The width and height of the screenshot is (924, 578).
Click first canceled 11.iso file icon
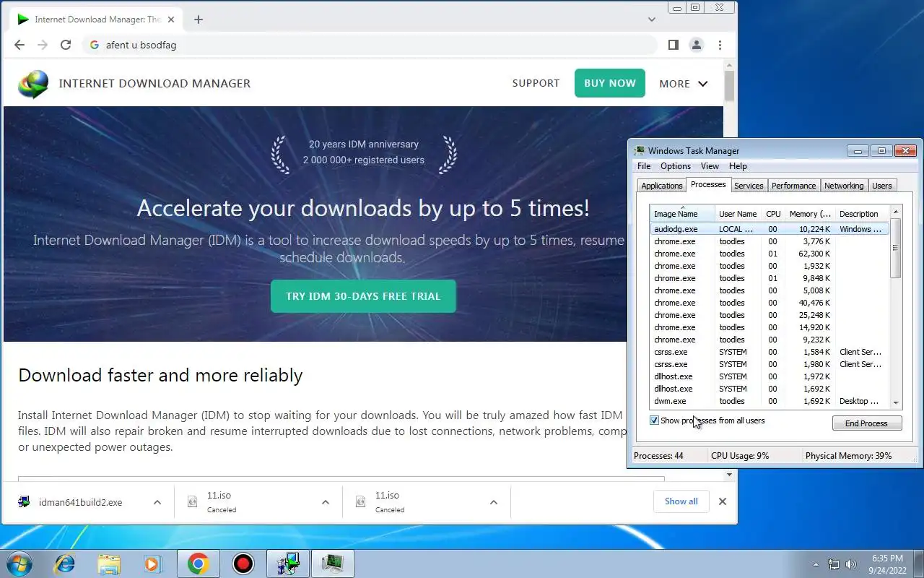click(192, 501)
